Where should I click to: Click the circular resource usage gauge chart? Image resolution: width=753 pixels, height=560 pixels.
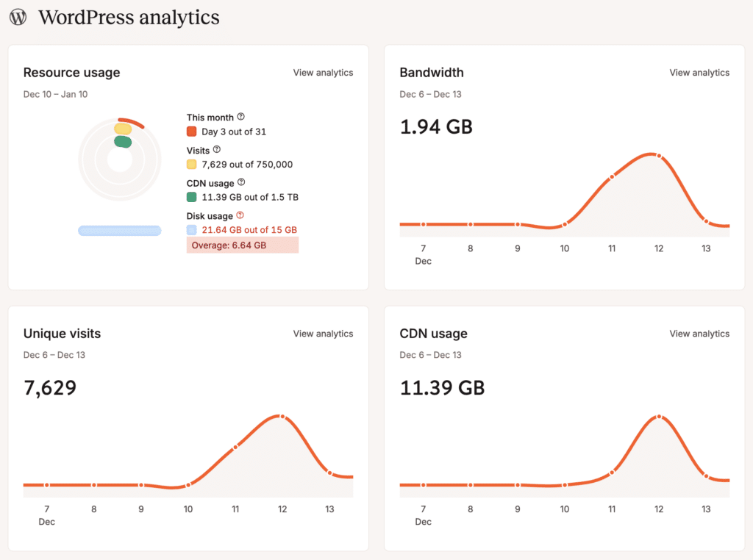click(119, 158)
